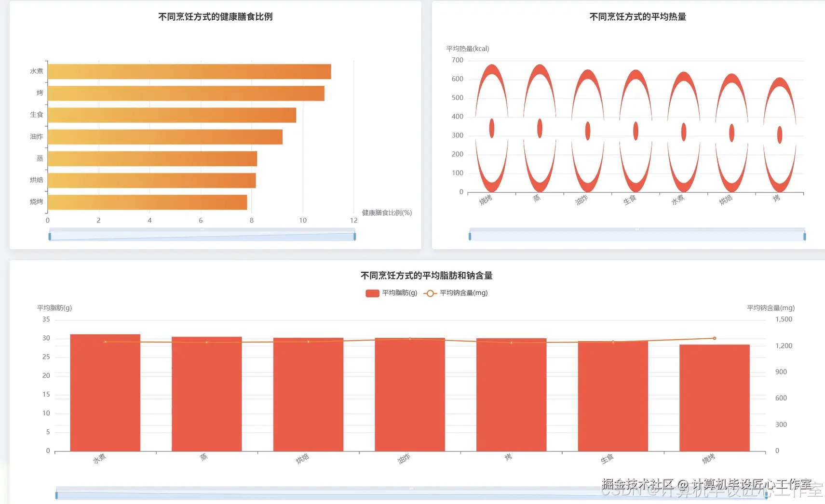The width and height of the screenshot is (825, 504).
Task: Click the sodium line point above 油炸
Action: 410,339
